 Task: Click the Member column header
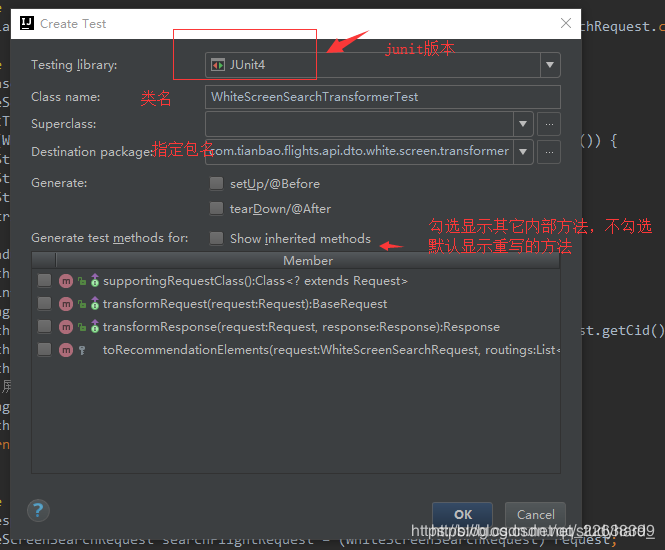coord(308,260)
